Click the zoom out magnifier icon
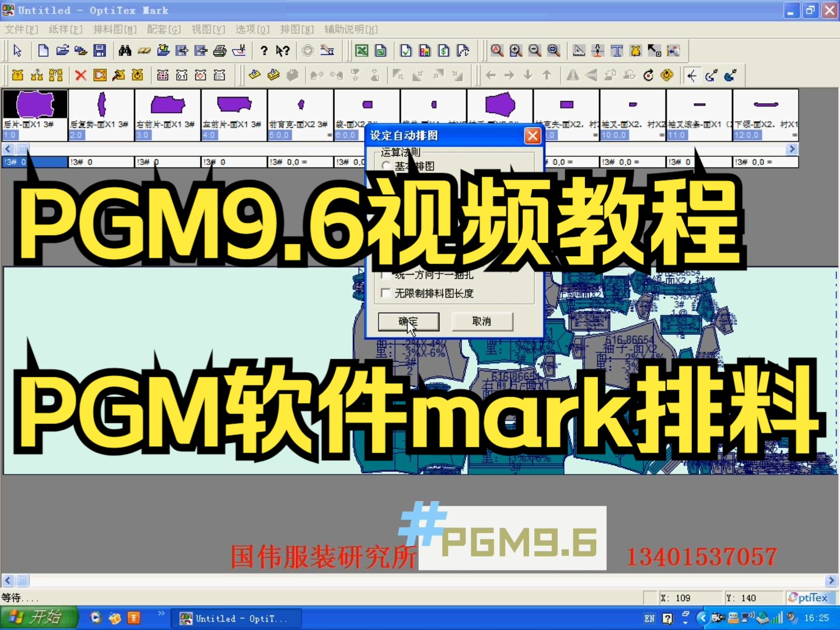This screenshot has width=840, height=630. pos(534,51)
